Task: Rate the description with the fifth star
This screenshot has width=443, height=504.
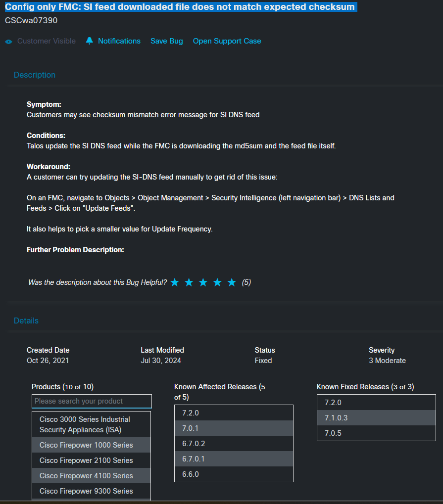Action: click(x=232, y=282)
